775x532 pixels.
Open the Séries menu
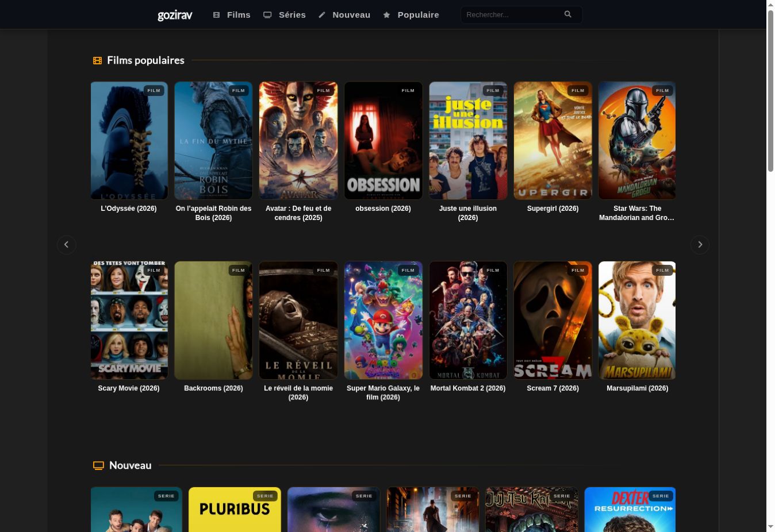coord(285,15)
